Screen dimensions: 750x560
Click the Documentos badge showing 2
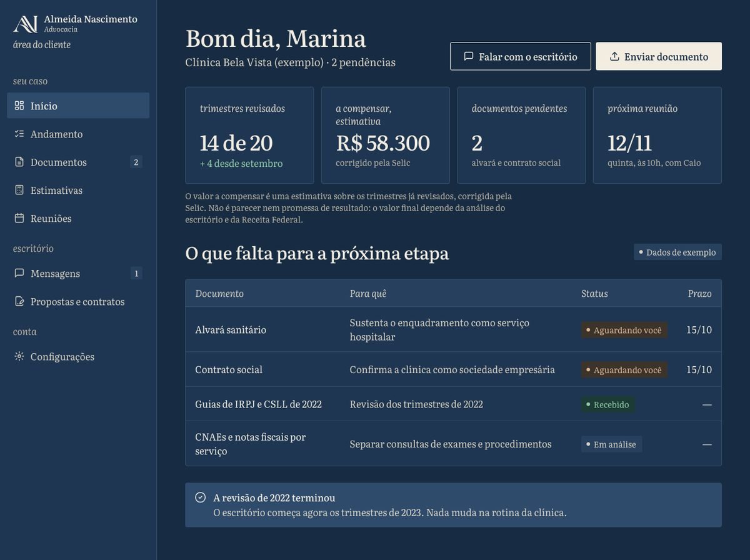[x=136, y=162]
